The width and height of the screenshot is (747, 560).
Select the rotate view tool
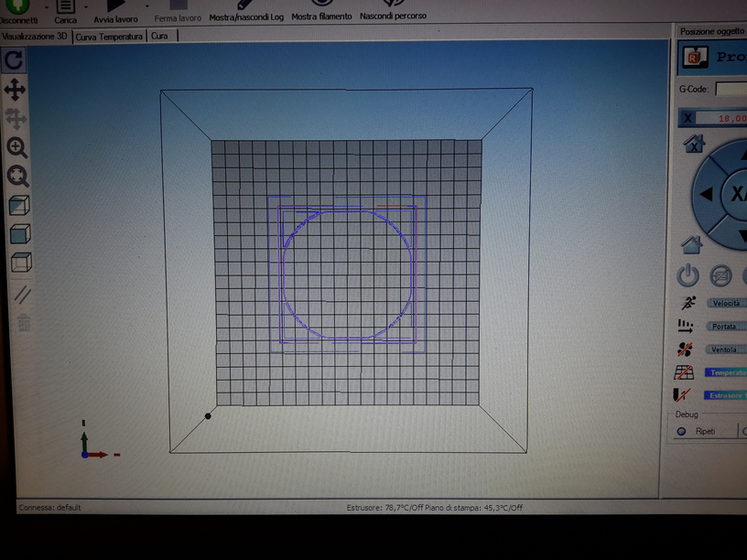15,60
